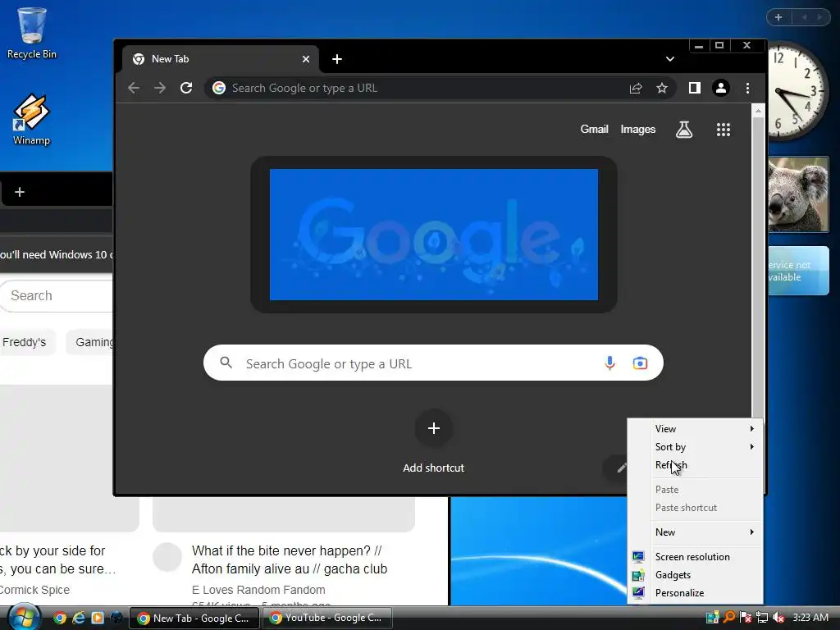The height and width of the screenshot is (630, 840).
Task: Reload the page with Chrome's reload button
Action: 186,88
